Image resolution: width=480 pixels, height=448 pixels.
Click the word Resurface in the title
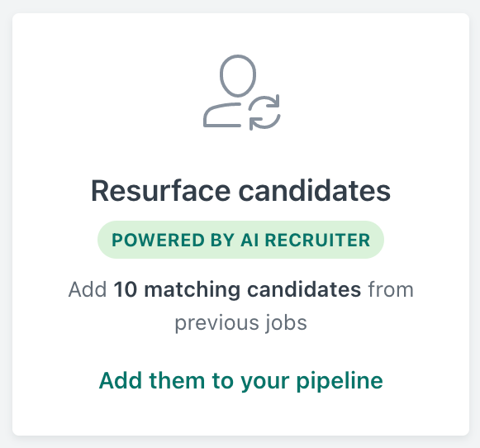(x=161, y=191)
